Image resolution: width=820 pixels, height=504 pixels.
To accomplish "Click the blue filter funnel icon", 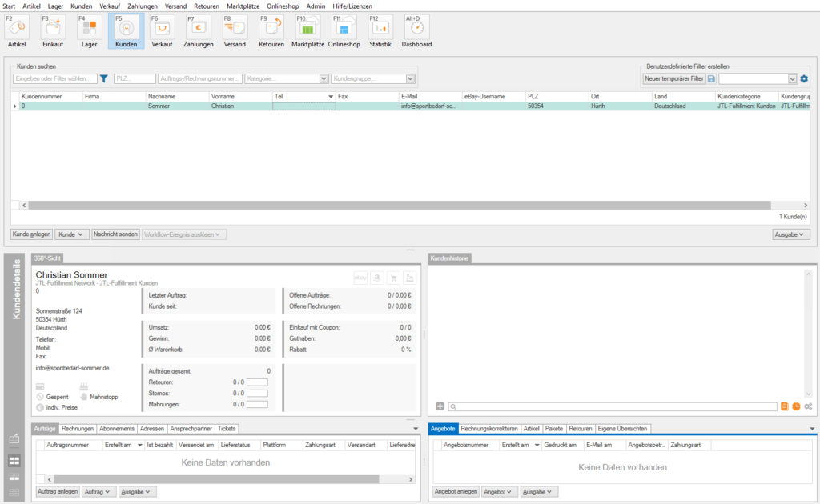I will [x=104, y=79].
